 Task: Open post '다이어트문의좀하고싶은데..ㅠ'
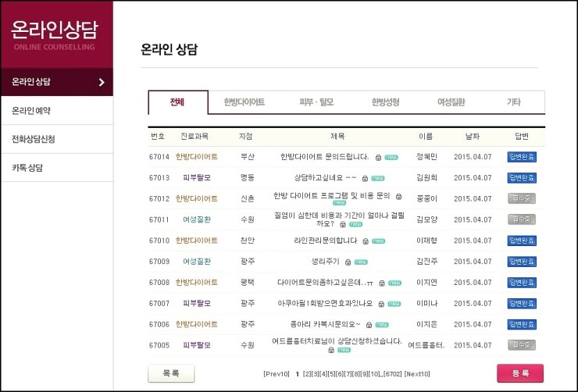(325, 283)
